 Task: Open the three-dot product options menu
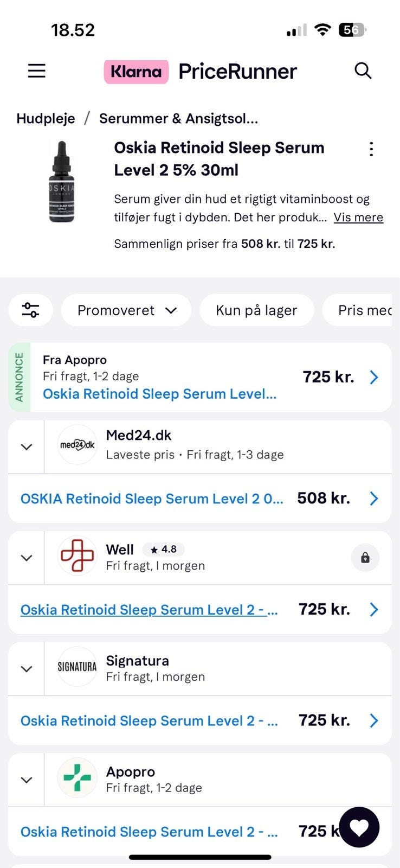pyautogui.click(x=371, y=149)
